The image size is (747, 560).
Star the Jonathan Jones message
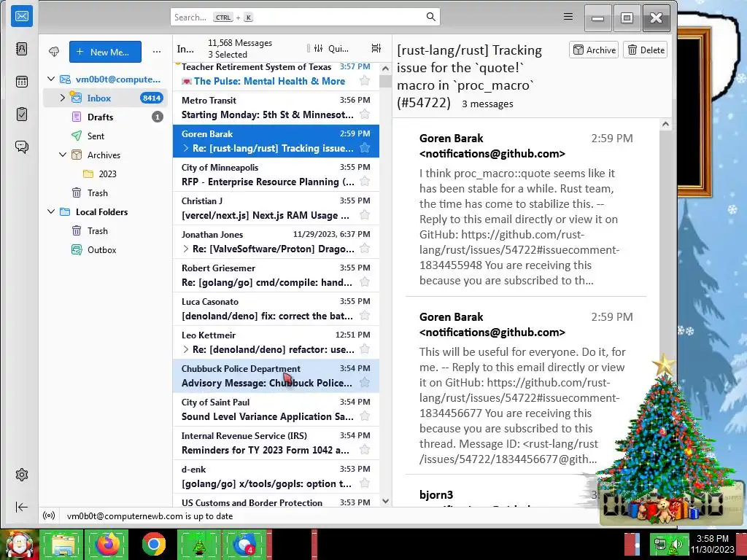(x=365, y=249)
